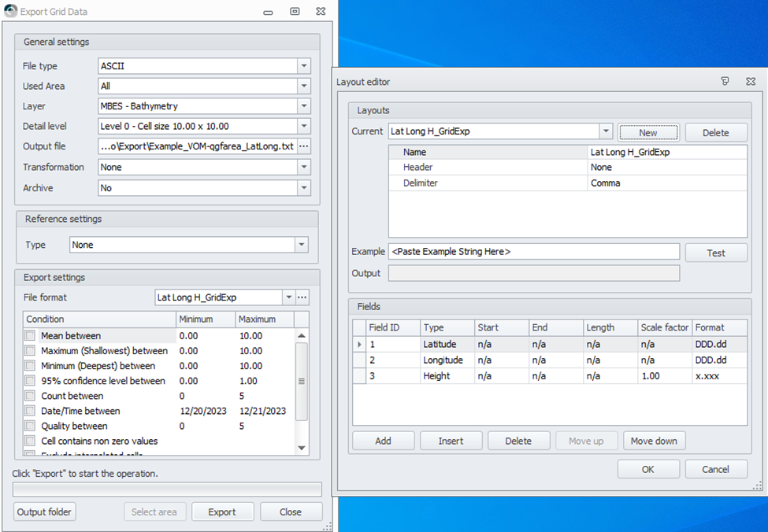This screenshot has width=768, height=532.
Task: Click row indicator arrow for Field 1
Action: click(x=360, y=345)
